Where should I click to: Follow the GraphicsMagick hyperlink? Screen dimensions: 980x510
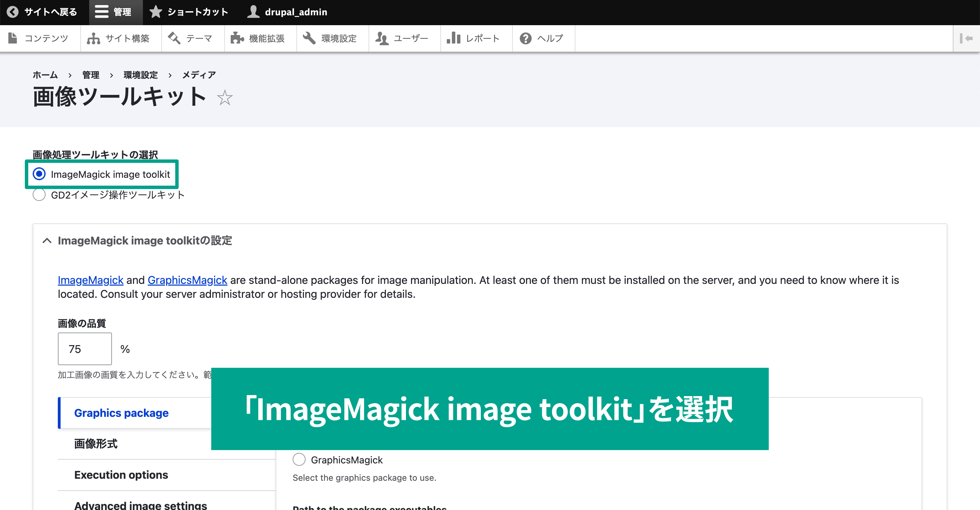pyautogui.click(x=187, y=280)
